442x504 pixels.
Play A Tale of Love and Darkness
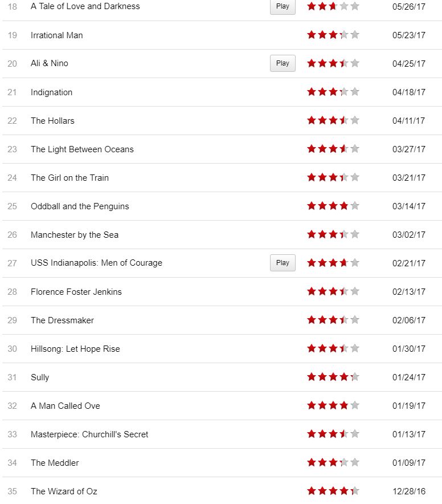click(283, 7)
